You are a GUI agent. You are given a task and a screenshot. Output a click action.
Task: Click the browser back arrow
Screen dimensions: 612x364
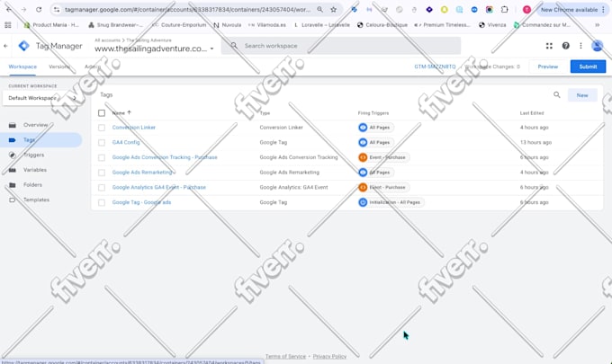point(9,9)
